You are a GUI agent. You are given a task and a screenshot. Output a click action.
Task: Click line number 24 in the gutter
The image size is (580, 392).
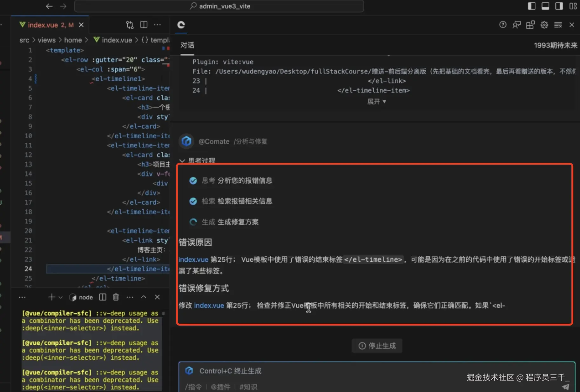pyautogui.click(x=28, y=269)
